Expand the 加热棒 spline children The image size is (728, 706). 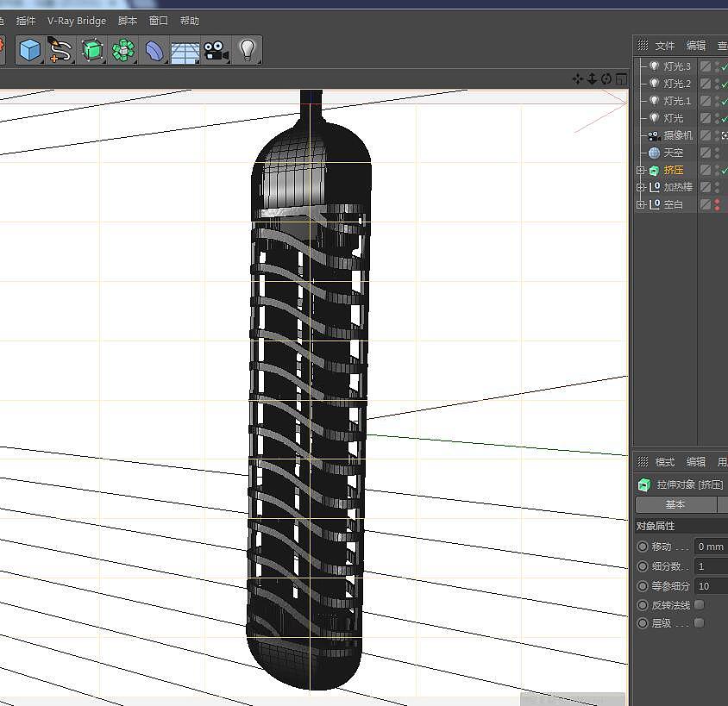[641, 187]
